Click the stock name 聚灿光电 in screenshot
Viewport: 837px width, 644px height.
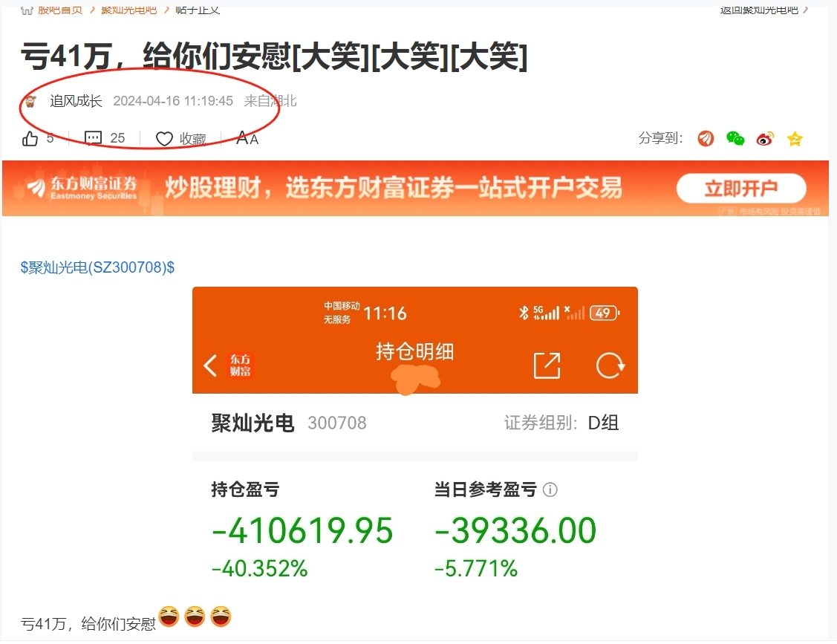pos(253,423)
